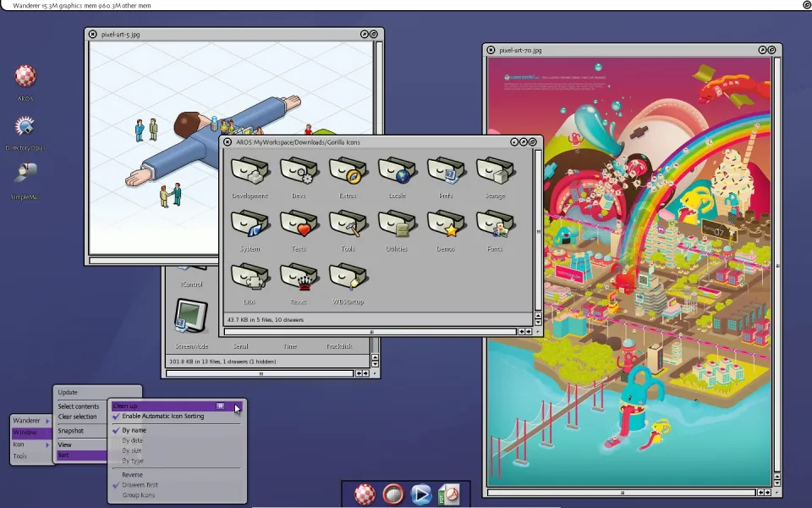Toggle Enable Automatic Icon Sorting
This screenshot has width=812, height=508.
[162, 417]
